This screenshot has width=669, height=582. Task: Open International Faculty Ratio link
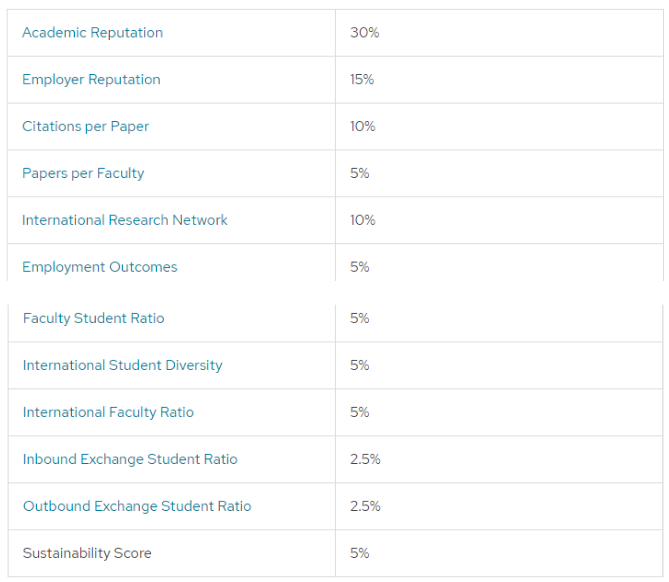[108, 412]
